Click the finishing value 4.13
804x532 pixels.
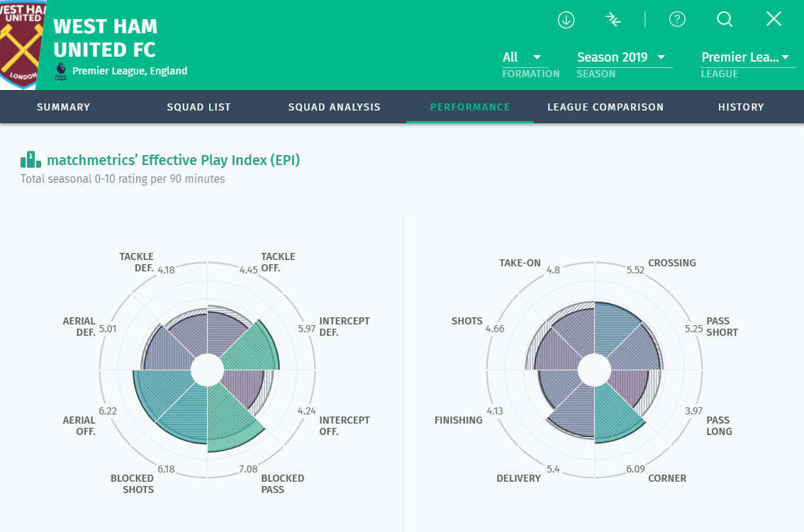pyautogui.click(x=495, y=411)
